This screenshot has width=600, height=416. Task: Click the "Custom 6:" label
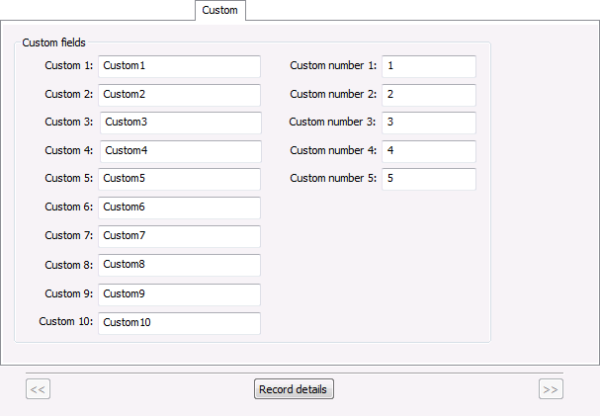click(x=68, y=207)
